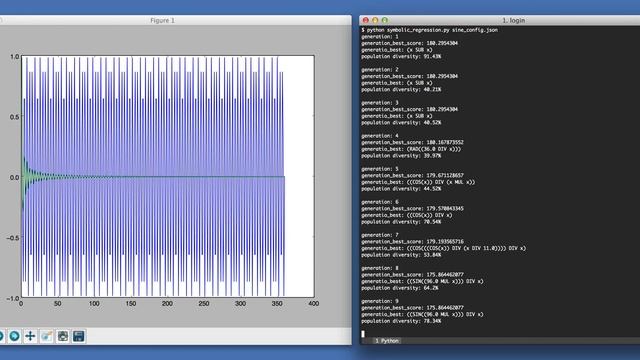Activate the Pan axes tool

[30, 336]
